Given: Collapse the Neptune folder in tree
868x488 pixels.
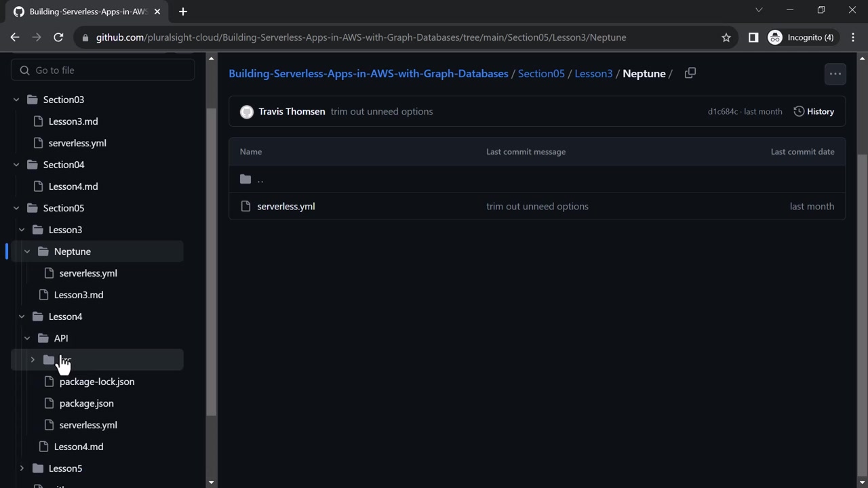Looking at the screenshot, I should [27, 251].
